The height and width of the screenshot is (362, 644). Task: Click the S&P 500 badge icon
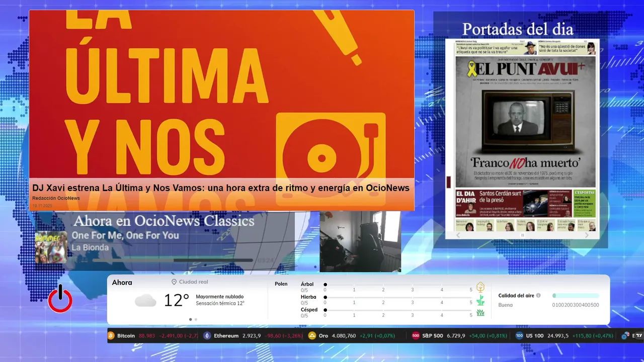[x=416, y=335]
